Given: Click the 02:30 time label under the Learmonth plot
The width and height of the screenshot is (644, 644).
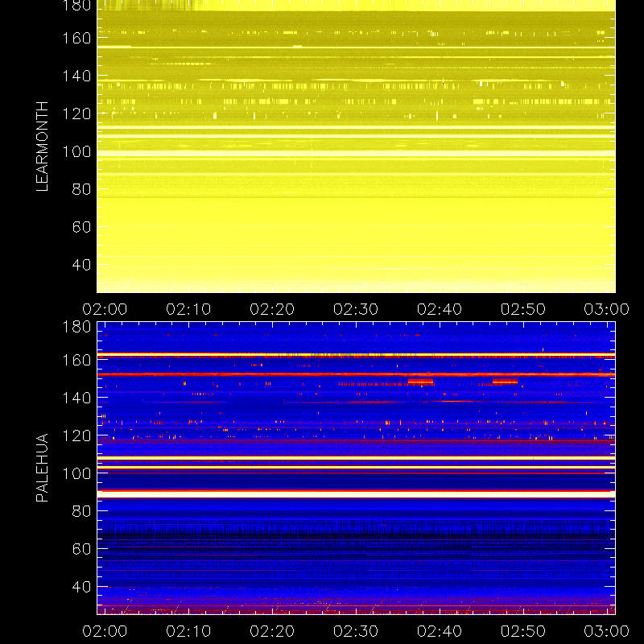Looking at the screenshot, I should [x=356, y=309].
